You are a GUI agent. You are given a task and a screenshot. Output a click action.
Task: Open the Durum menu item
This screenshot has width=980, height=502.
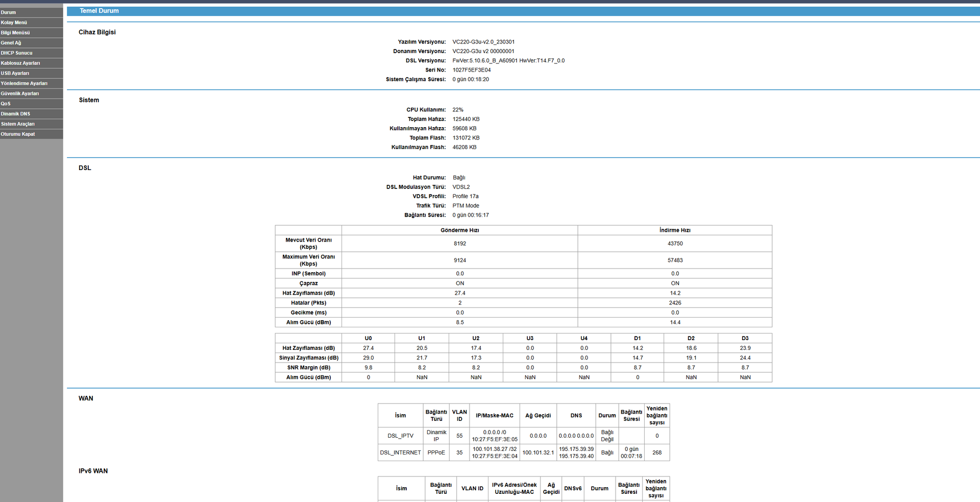[x=31, y=12]
